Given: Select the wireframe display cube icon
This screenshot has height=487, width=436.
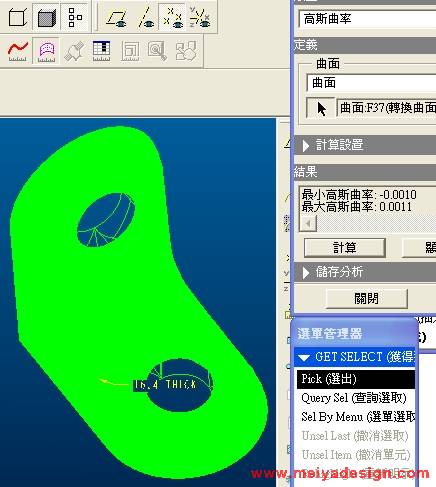Looking at the screenshot, I should pyautogui.click(x=17, y=17).
